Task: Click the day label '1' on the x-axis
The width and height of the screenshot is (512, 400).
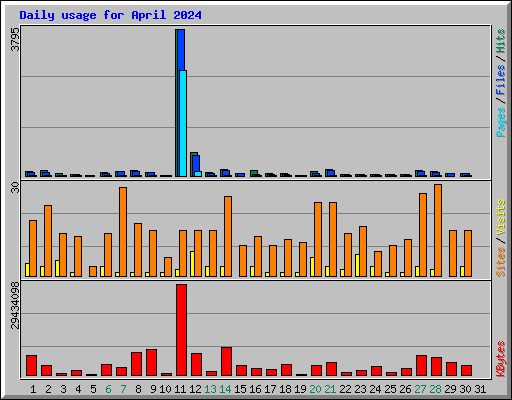Action: 33,389
